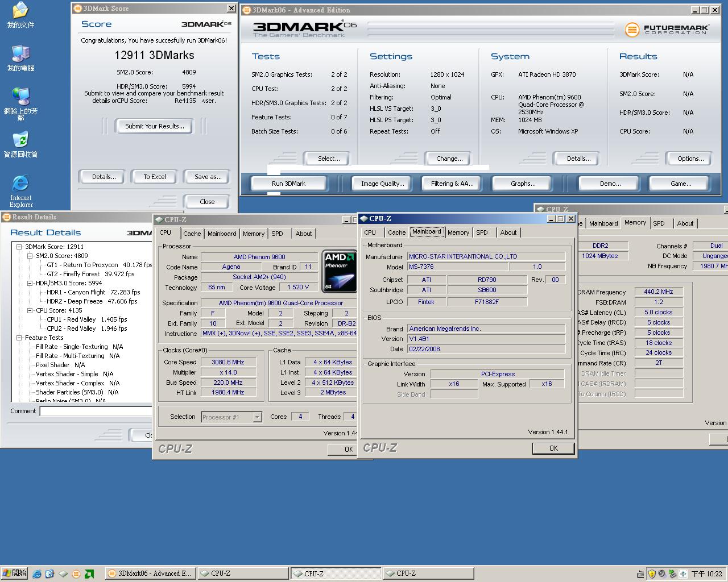Select the 3DMark06 - Advanced E... taskbar button

150,573
